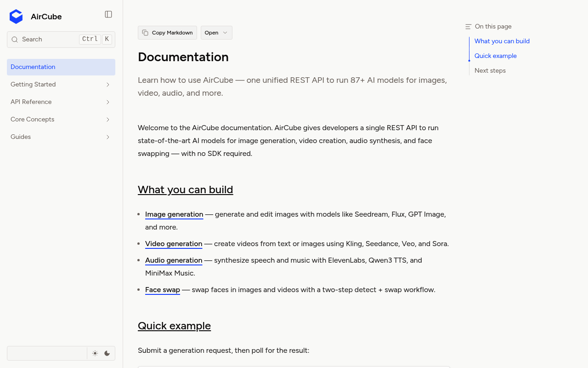Open the Open dropdown menu
This screenshot has height=368, width=588.
[x=216, y=33]
